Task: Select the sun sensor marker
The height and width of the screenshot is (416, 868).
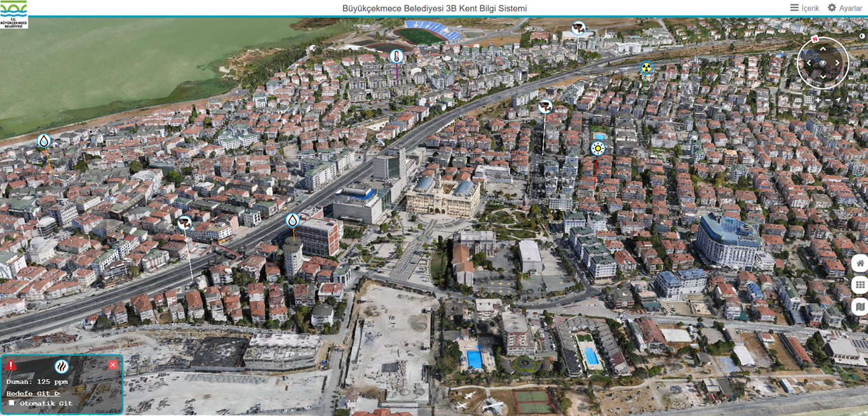Action: (597, 149)
